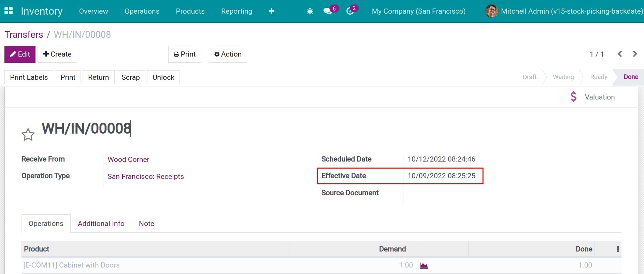Screen dimensions: 644x274
Task: Click the Unlock button
Action: point(163,77)
